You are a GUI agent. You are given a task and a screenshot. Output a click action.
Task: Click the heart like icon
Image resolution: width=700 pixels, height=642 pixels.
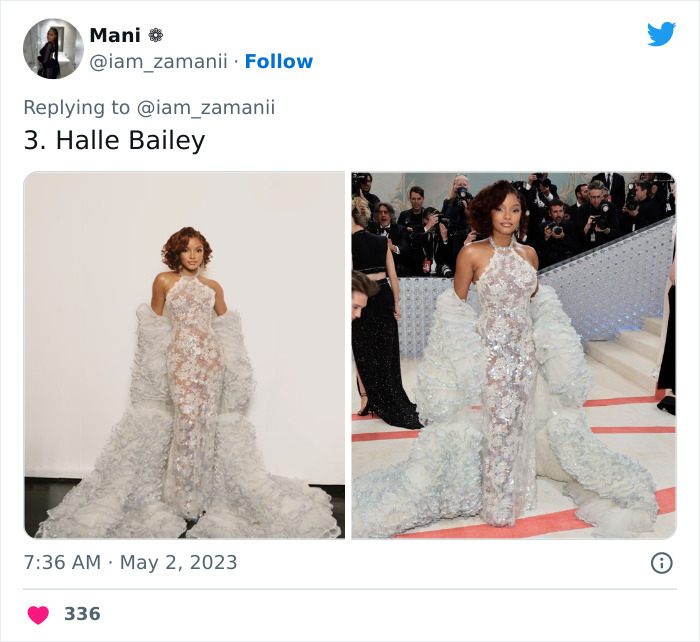pos(38,614)
